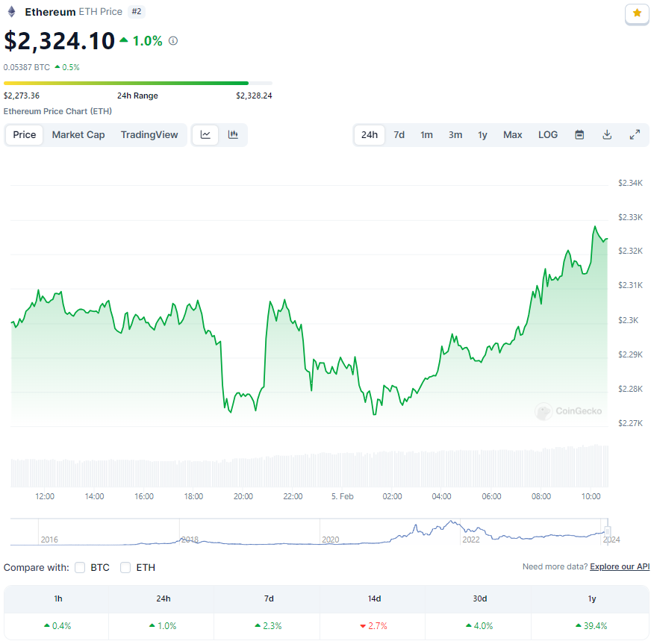Screen dimensions: 651x644
Task: Click the 24h Range progress bar
Action: [138, 84]
